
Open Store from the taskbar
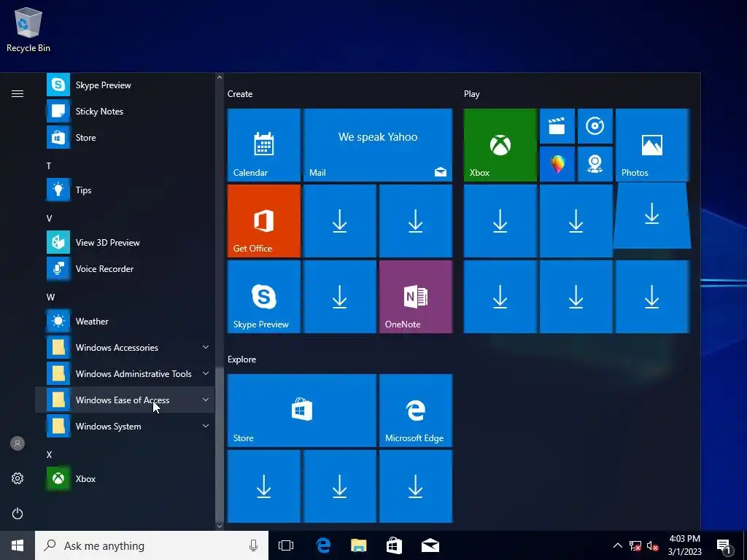tap(394, 545)
